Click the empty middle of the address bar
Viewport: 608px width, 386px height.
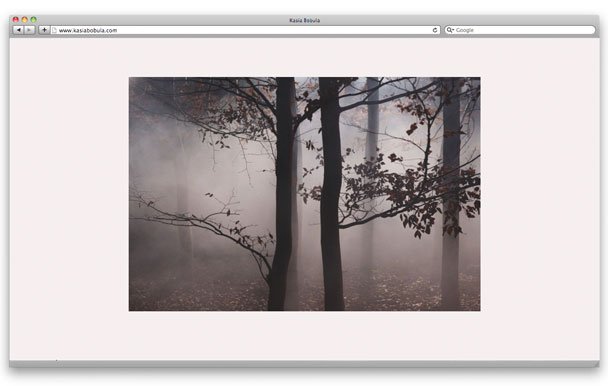[x=271, y=30]
